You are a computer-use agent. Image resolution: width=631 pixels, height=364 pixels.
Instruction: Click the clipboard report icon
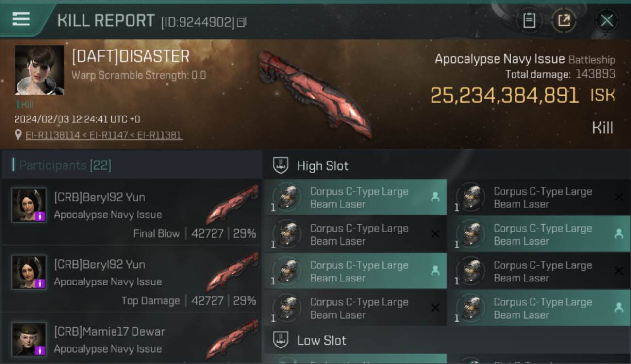[x=529, y=20]
